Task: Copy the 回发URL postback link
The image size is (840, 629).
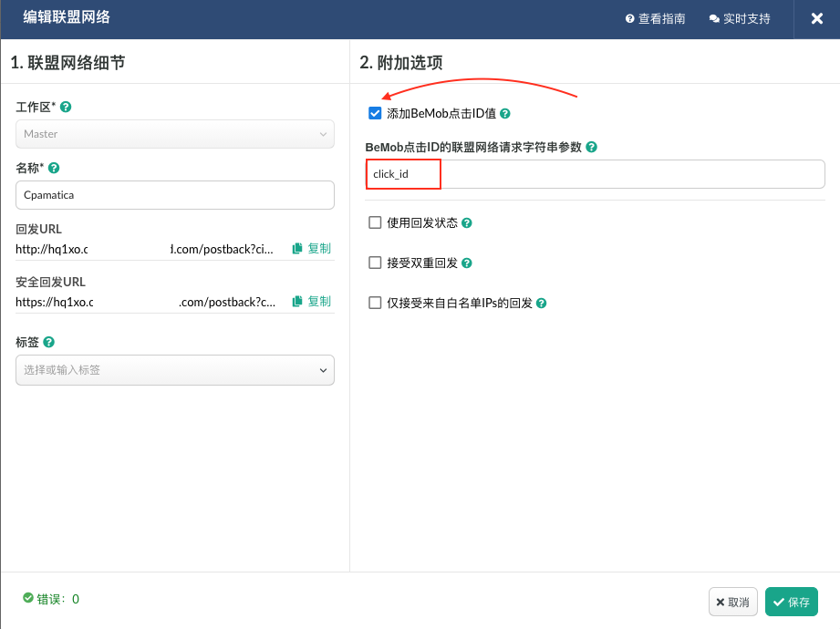Action: (312, 249)
